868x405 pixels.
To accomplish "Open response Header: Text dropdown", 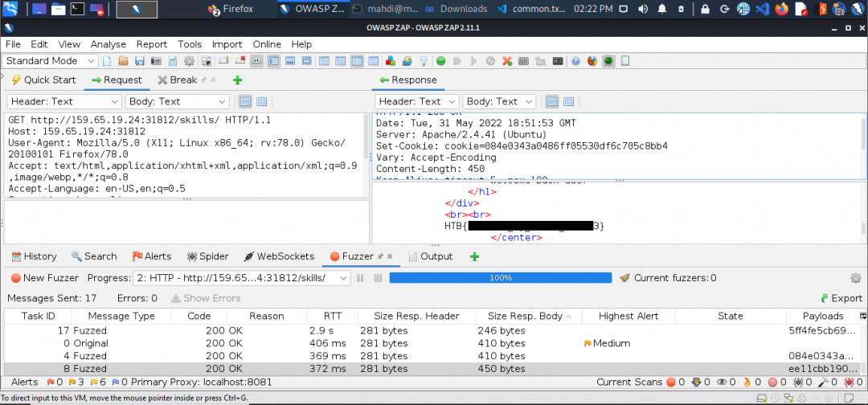I will pos(417,102).
